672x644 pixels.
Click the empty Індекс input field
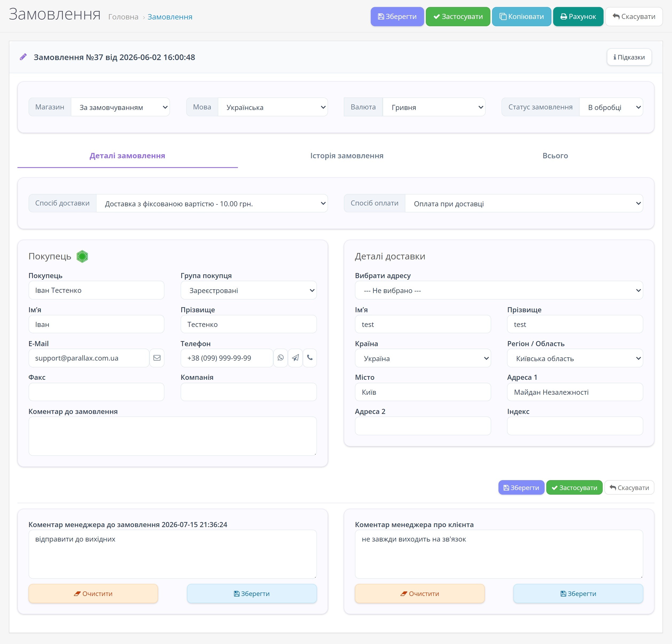575,426
